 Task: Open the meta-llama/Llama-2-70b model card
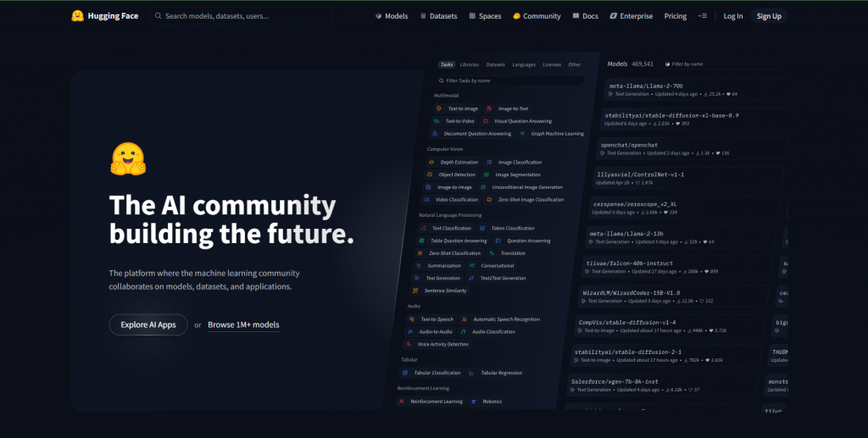[698, 90]
